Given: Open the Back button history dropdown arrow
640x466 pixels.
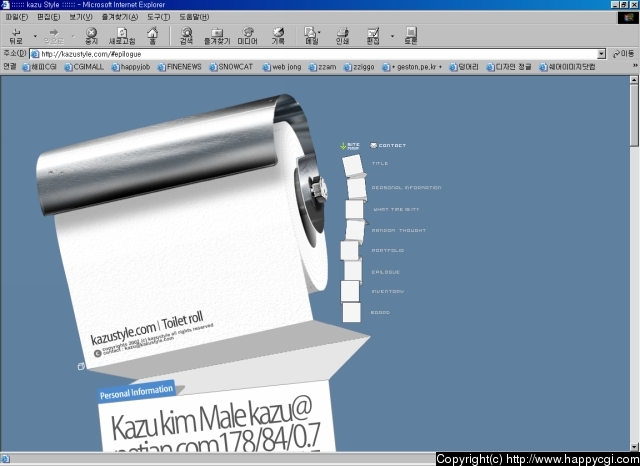Looking at the screenshot, I should pos(35,36).
